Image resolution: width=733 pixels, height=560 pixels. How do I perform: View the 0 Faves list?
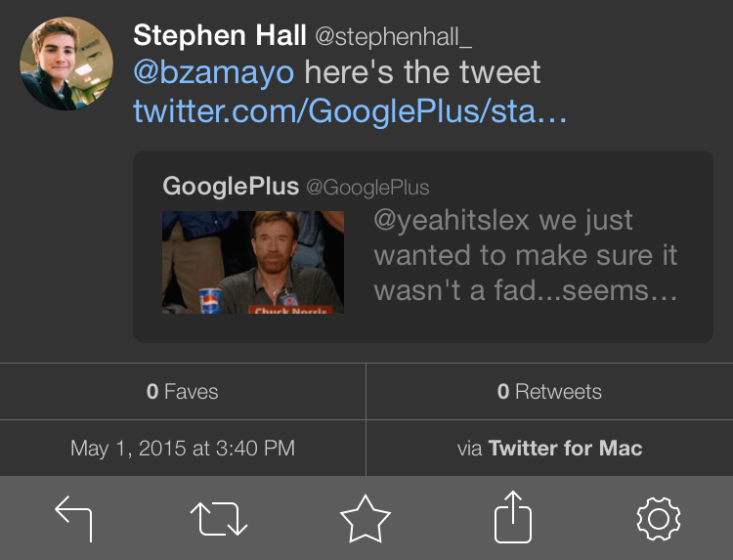pyautogui.click(x=183, y=392)
